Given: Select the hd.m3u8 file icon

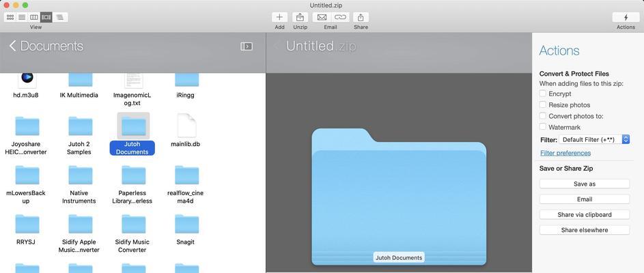Looking at the screenshot, I should [x=27, y=80].
